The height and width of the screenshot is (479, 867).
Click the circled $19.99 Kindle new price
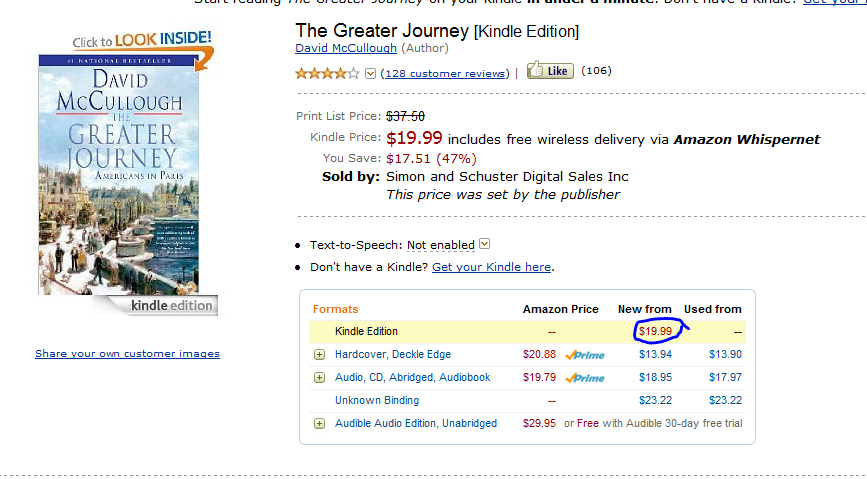[655, 331]
